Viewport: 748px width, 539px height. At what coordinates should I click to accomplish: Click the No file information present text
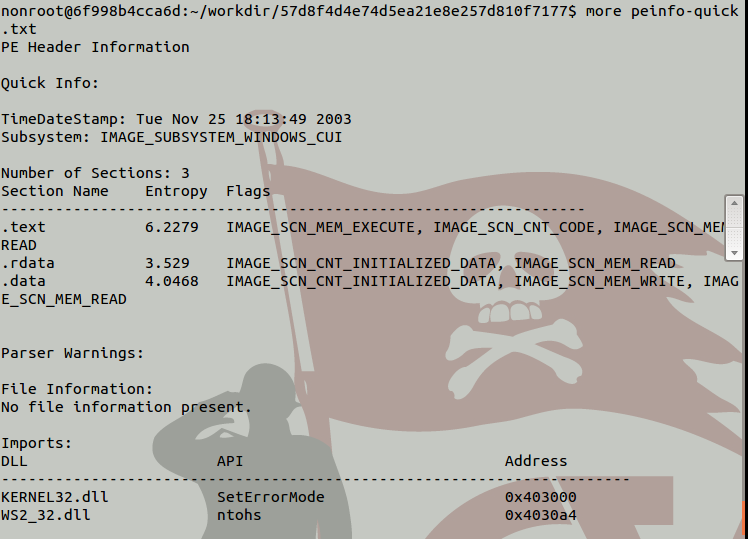(x=126, y=407)
